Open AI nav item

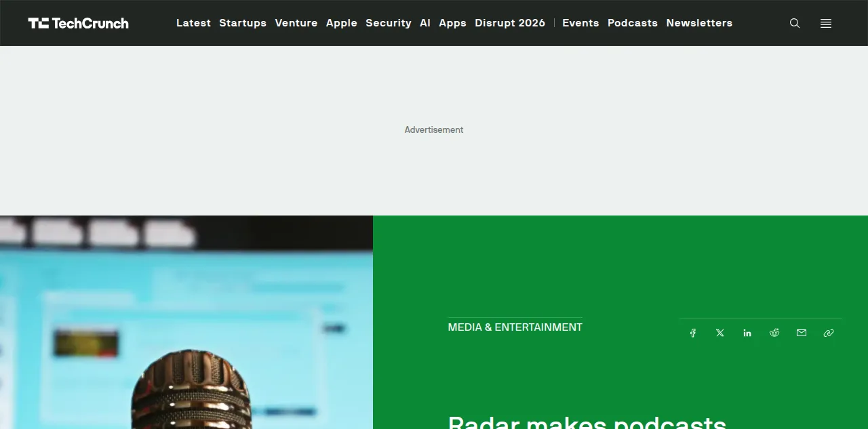425,23
